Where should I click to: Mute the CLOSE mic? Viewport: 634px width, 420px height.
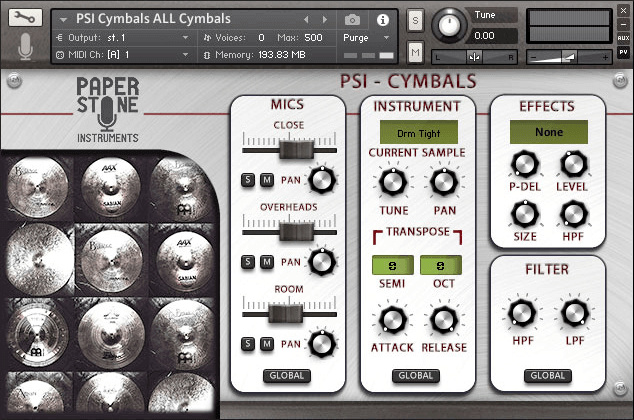[x=266, y=180]
